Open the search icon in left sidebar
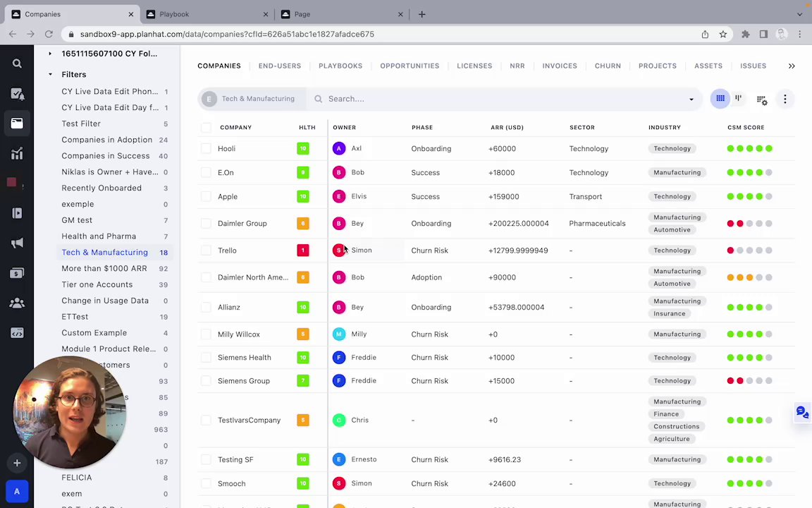This screenshot has width=812, height=508. 17,64
